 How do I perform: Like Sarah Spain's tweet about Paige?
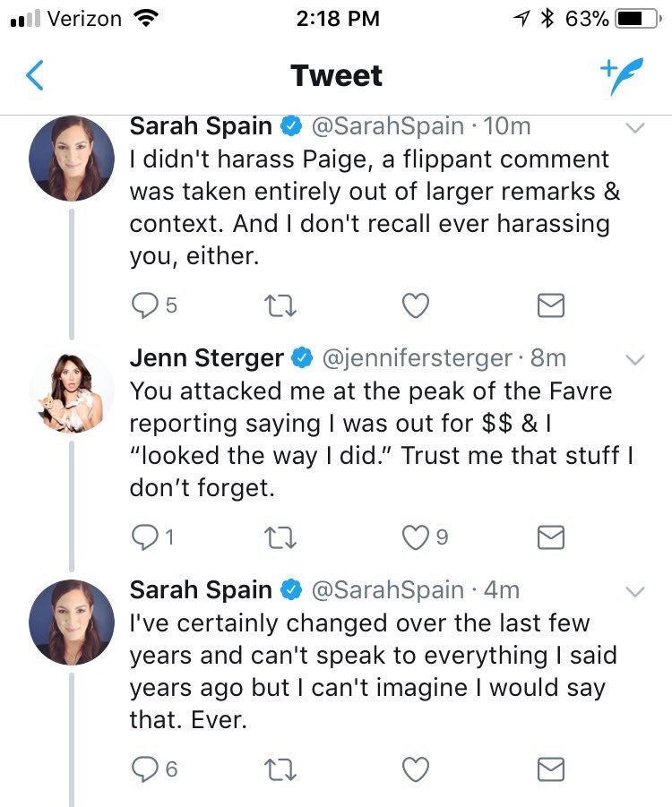(x=413, y=306)
